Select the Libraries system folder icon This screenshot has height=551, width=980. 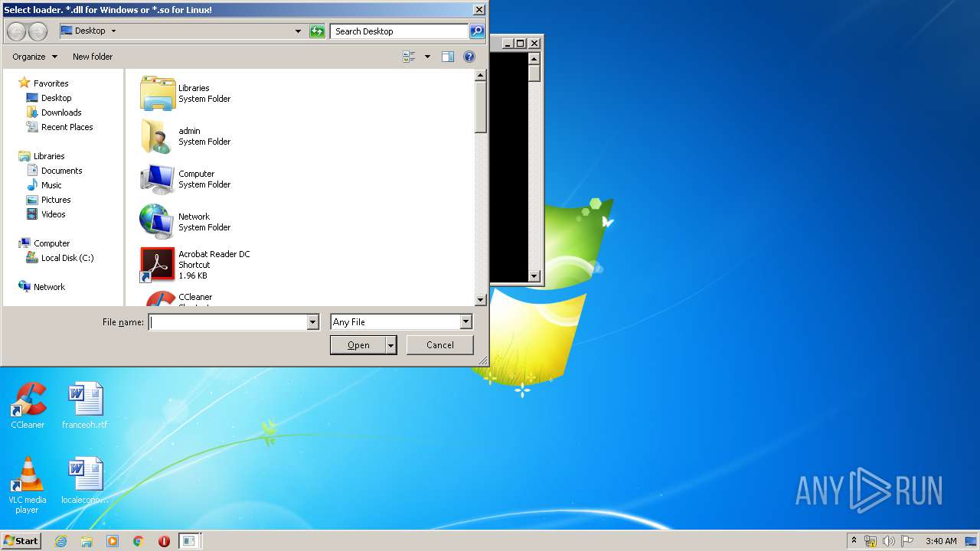click(158, 93)
